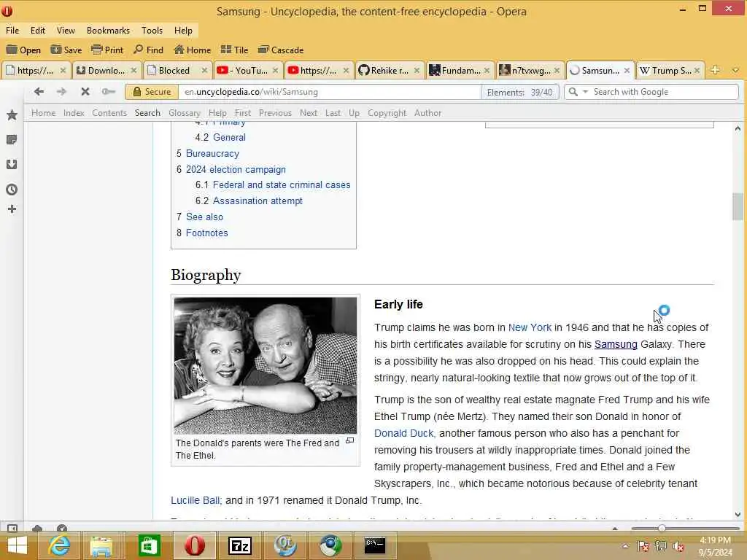Viewport: 747px width, 560px height.
Task: Cascade windows with the Cascade button
Action: coord(281,50)
